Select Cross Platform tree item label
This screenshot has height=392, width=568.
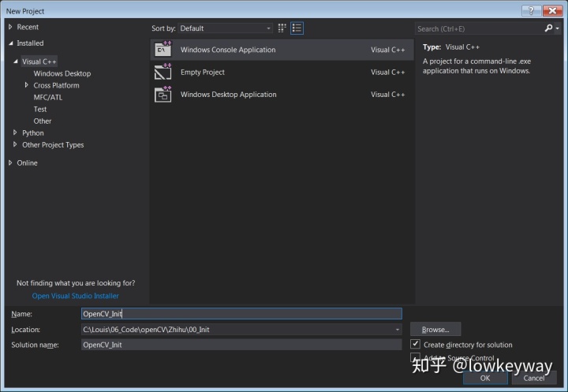pyautogui.click(x=56, y=85)
